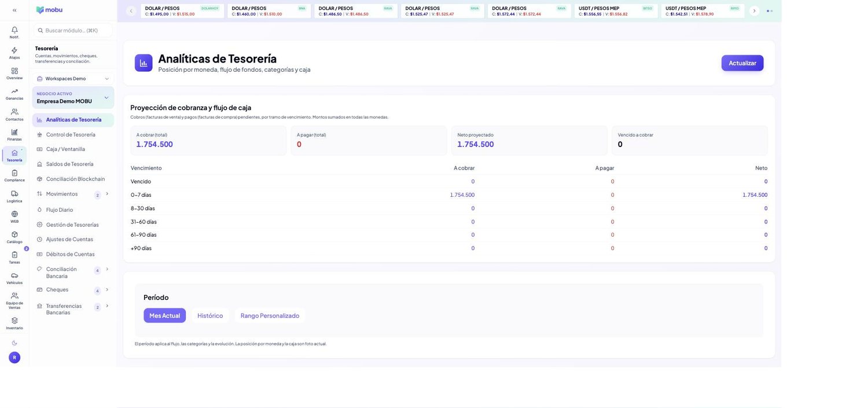Image resolution: width=868 pixels, height=408 pixels.
Task: Click the mobu logo
Action: point(49,10)
